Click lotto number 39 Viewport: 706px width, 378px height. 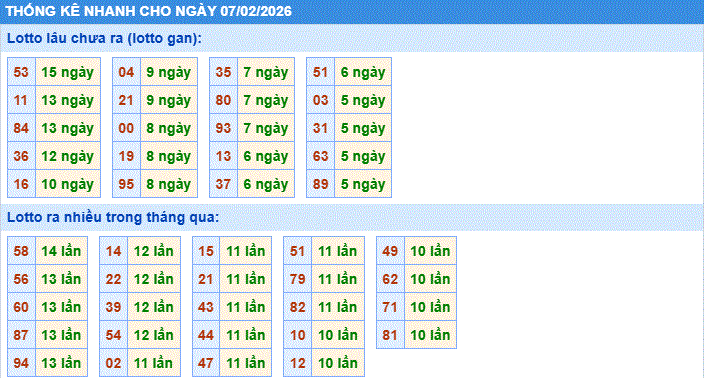113,307
